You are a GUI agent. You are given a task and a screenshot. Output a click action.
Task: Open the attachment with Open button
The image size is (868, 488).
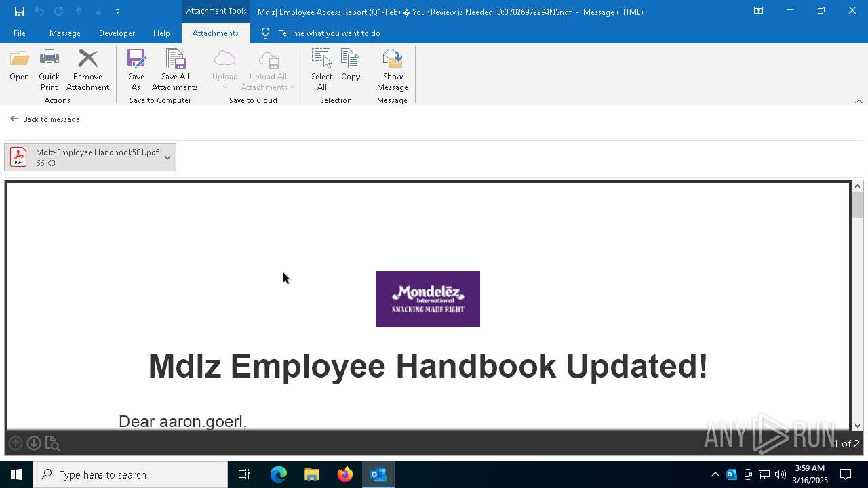coord(19,66)
